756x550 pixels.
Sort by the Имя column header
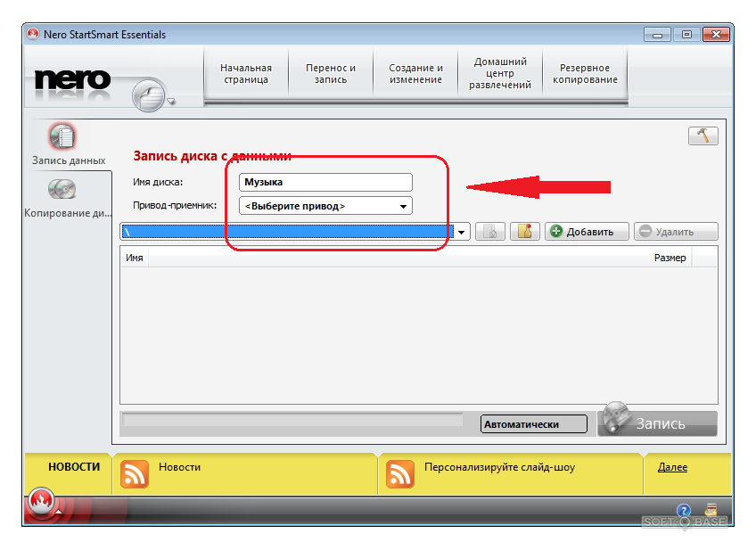(135, 258)
